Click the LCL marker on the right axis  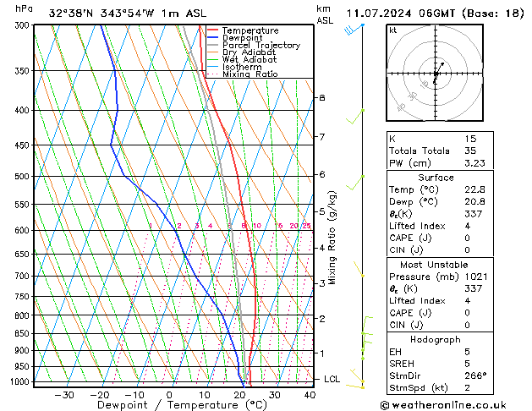(332, 379)
